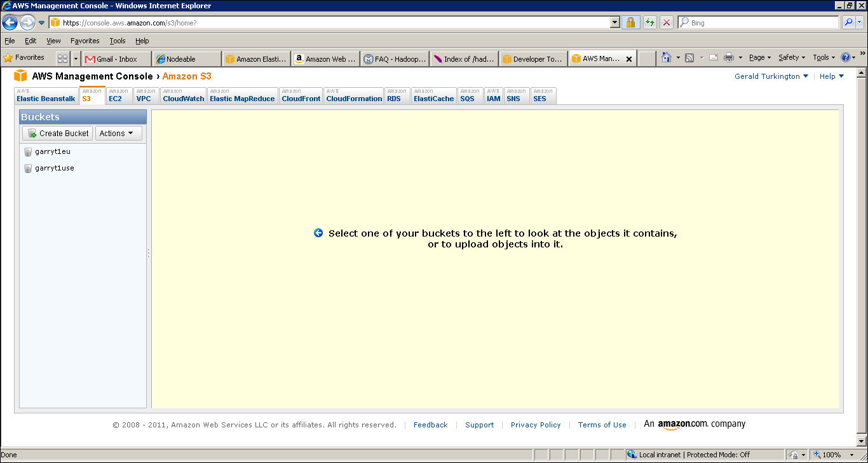Switch to FAQ - Hadoop tab
Viewport: 868px width, 463px height.
(x=395, y=59)
